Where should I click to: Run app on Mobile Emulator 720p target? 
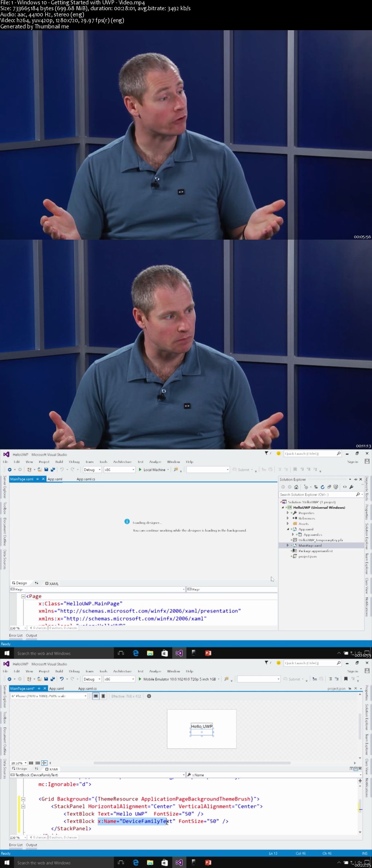click(177, 679)
